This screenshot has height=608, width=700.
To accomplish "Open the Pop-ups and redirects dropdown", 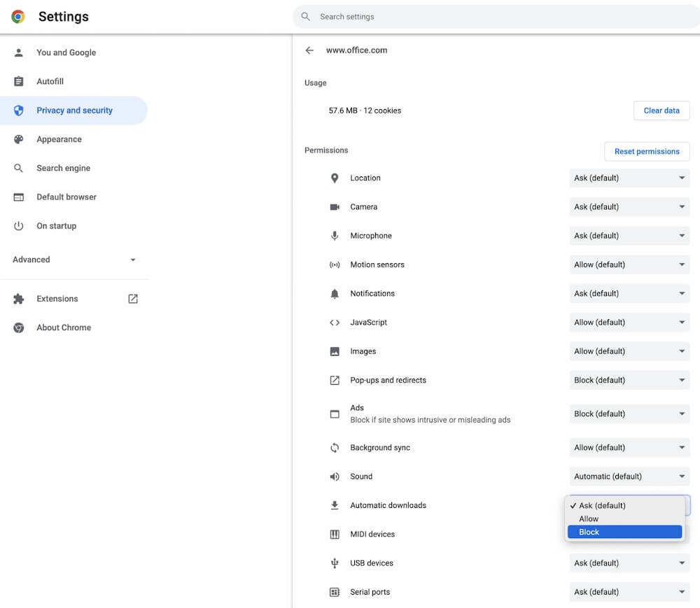I will (x=629, y=380).
